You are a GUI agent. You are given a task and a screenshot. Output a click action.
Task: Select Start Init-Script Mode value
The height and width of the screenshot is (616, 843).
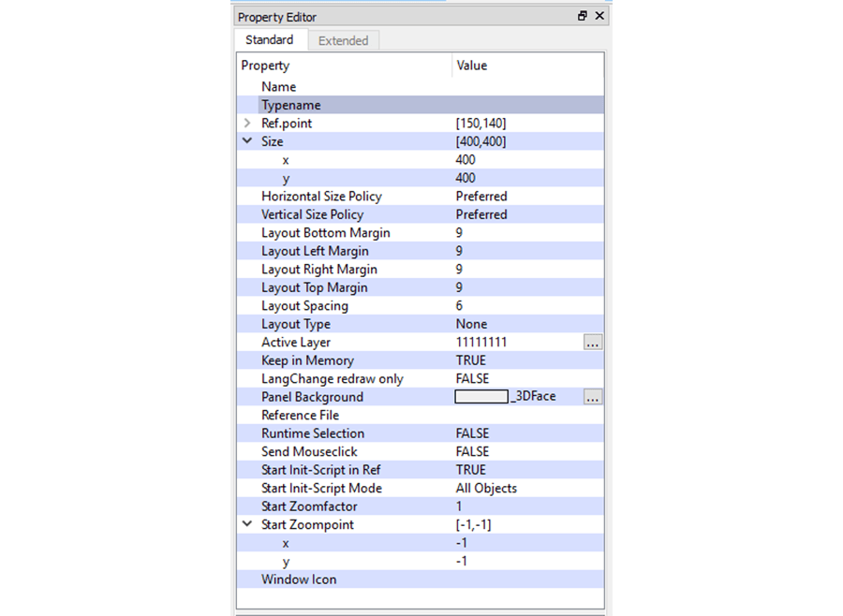pyautogui.click(x=486, y=488)
